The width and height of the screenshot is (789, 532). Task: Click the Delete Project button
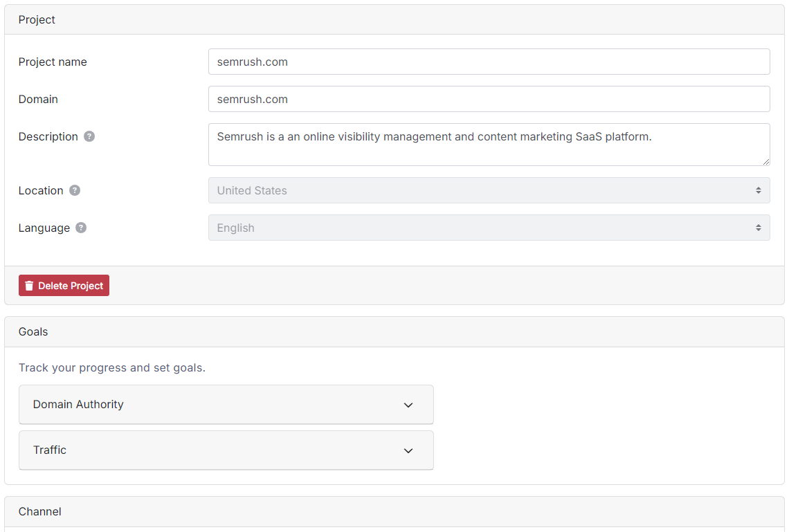point(64,285)
